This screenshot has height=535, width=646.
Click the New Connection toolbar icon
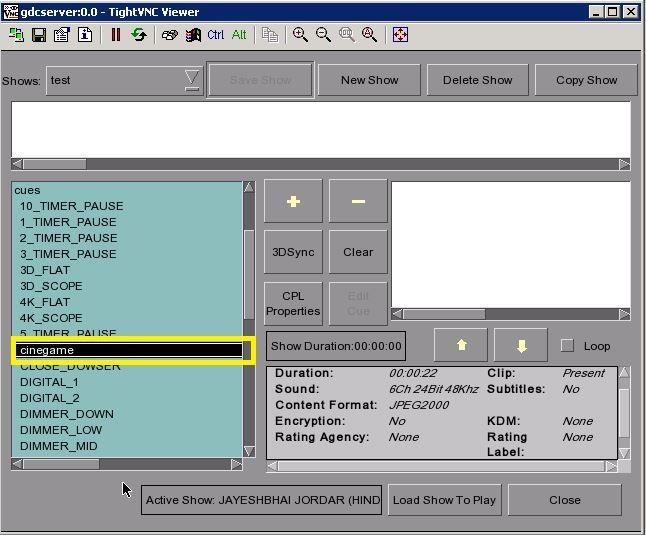(x=16, y=35)
